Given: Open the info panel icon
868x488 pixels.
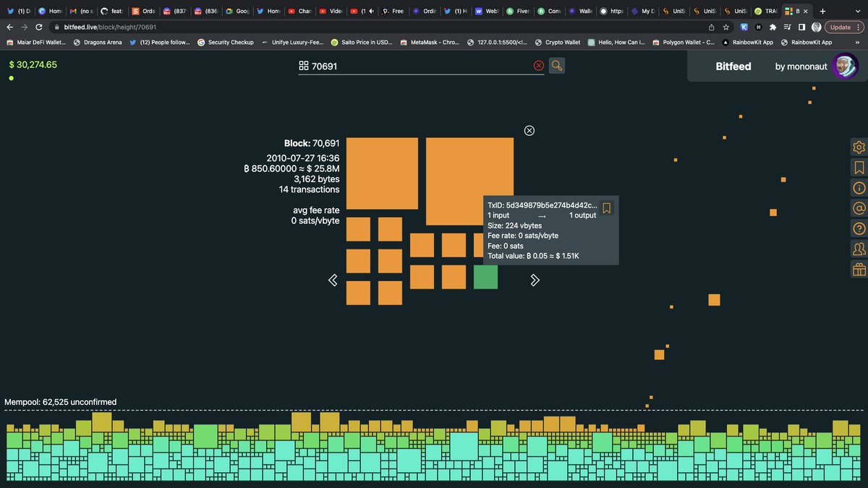Looking at the screenshot, I should pos(859,187).
